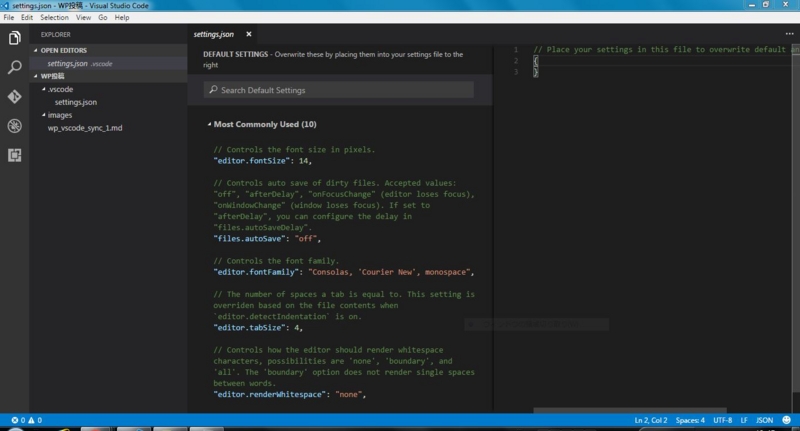Open the Explorer view in activity bar
Screen dimensions: 800x431
point(14,38)
